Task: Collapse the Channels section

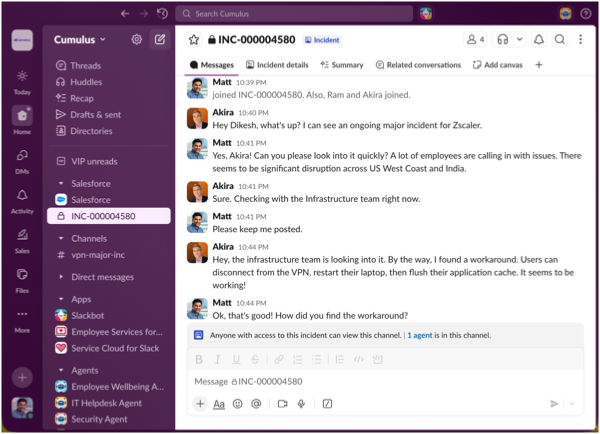Action: coord(61,238)
